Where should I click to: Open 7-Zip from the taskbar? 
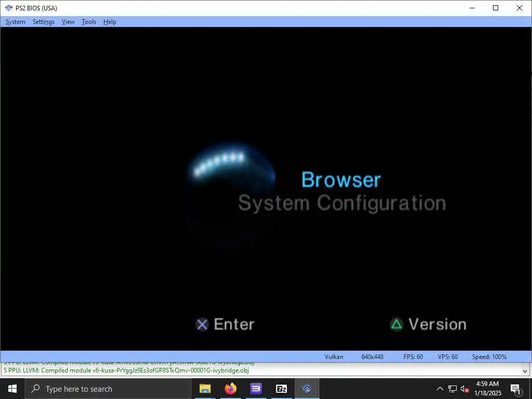[281, 389]
